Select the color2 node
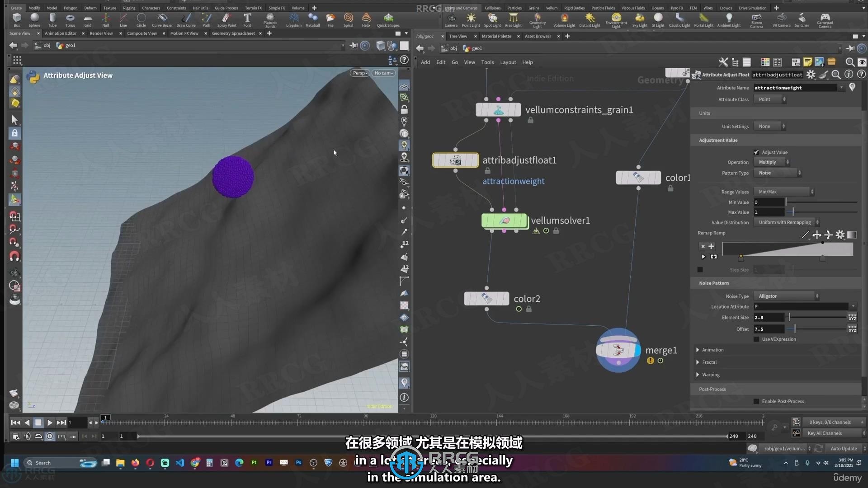Screen dimensions: 868x488 click(x=486, y=299)
